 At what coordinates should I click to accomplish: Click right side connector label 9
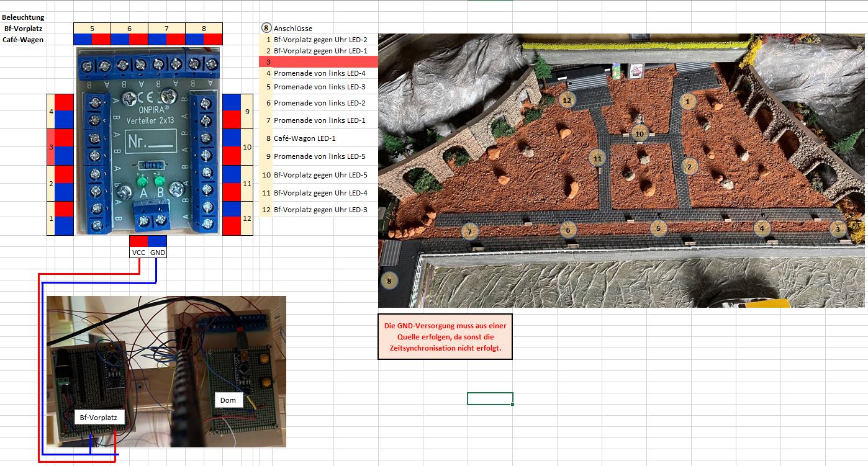point(247,112)
